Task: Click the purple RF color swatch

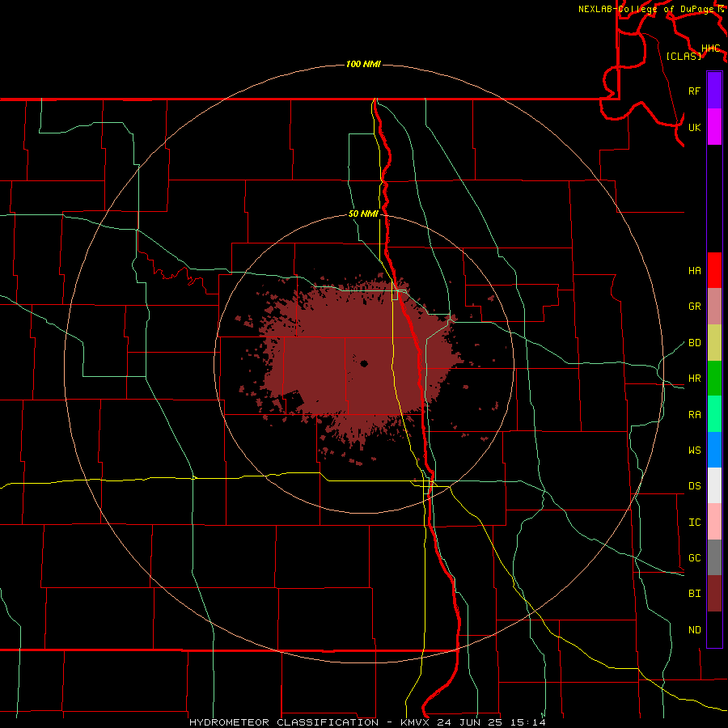Action: point(714,91)
